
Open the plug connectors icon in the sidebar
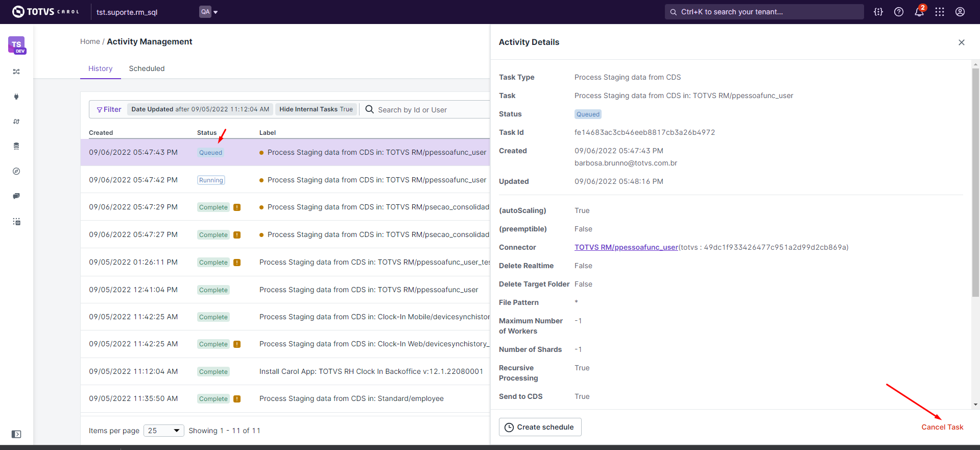16,97
